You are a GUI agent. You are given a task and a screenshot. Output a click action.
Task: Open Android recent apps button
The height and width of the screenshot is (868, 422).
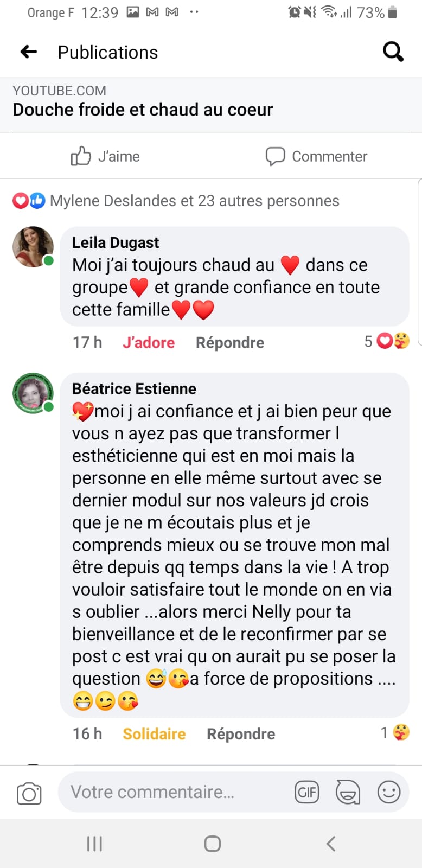(94, 844)
